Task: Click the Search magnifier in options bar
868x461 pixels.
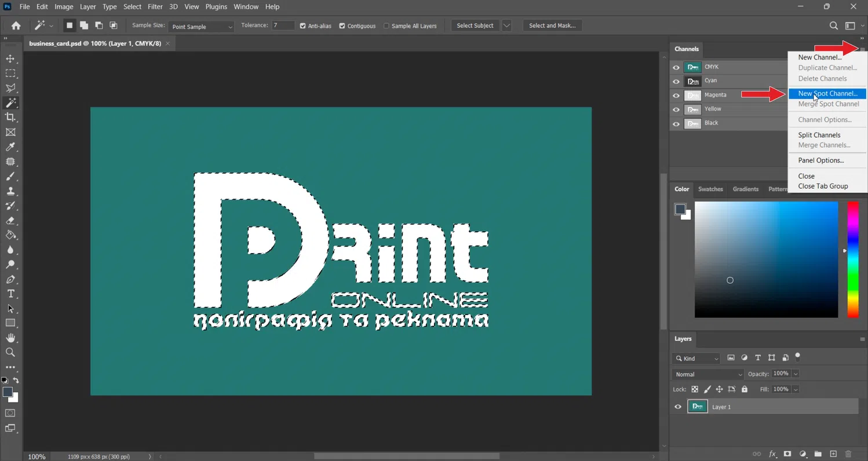Action: tap(833, 25)
